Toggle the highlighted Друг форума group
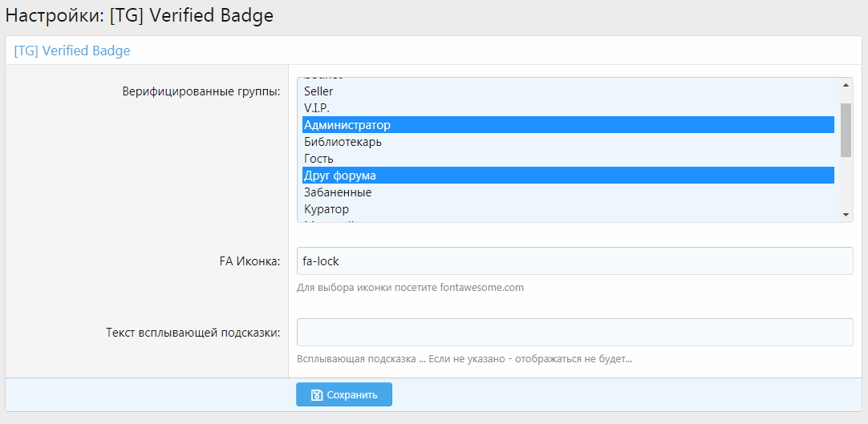 340,176
